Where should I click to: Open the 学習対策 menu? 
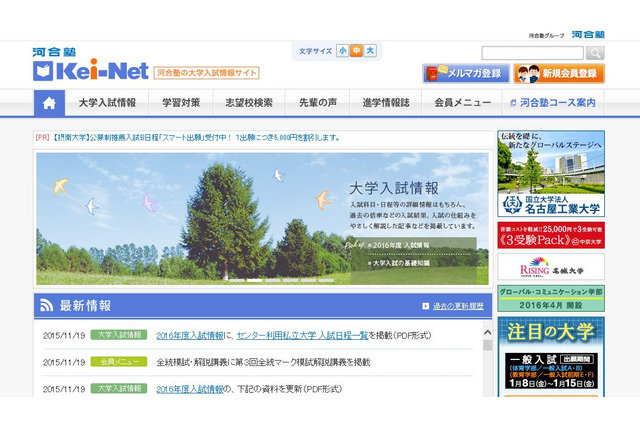click(181, 103)
